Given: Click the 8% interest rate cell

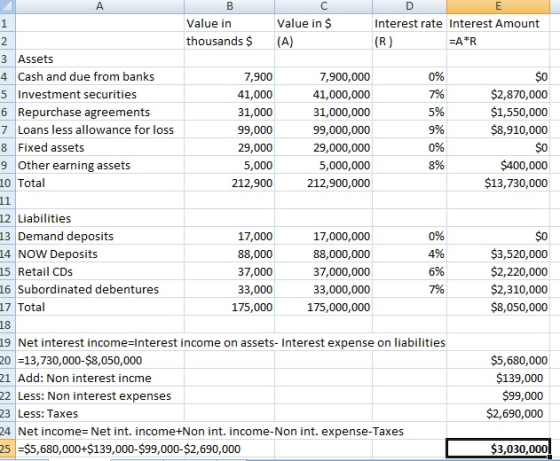Looking at the screenshot, I should coord(409,165).
